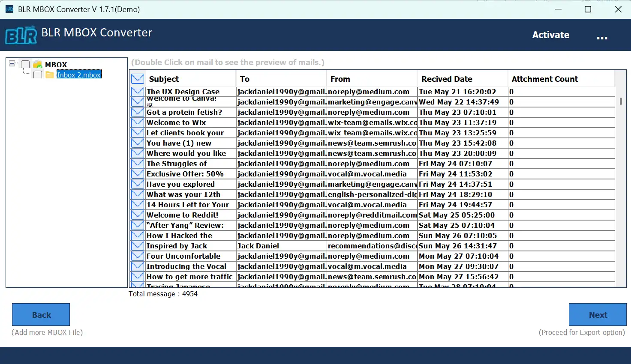Open the three-dot options menu
Image resolution: width=631 pixels, height=364 pixels.
(x=602, y=38)
